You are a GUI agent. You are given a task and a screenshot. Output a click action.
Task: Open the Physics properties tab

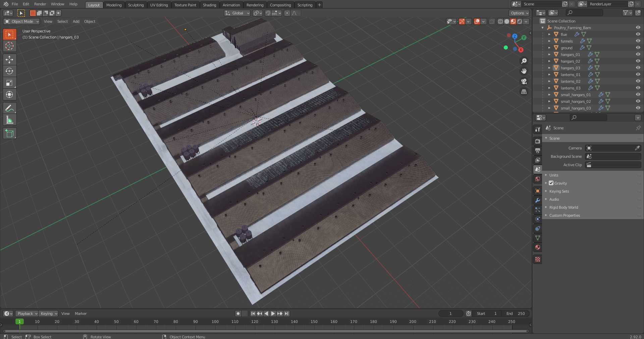tap(538, 219)
